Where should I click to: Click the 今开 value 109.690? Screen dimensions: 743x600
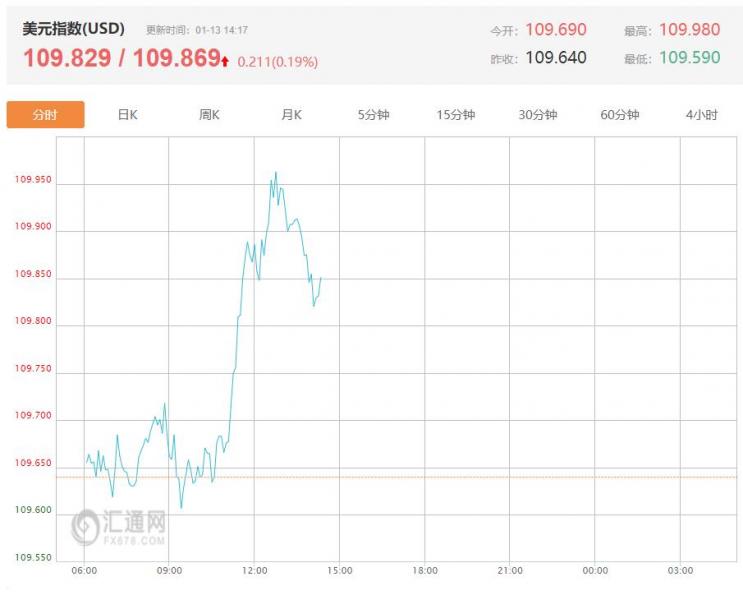click(x=556, y=30)
